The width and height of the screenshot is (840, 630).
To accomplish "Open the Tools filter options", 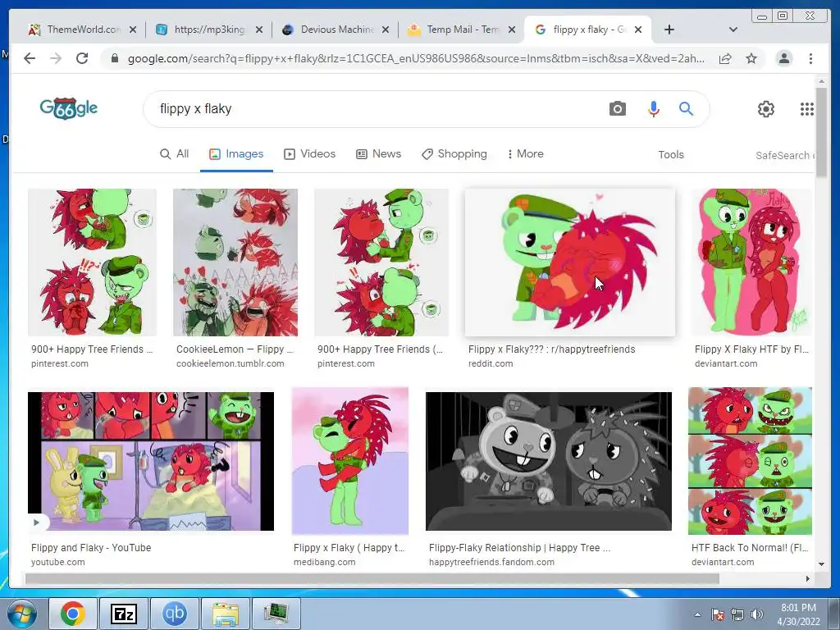I will (671, 155).
